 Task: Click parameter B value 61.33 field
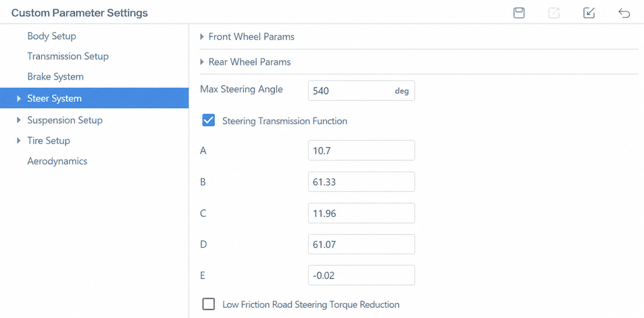[x=362, y=182]
